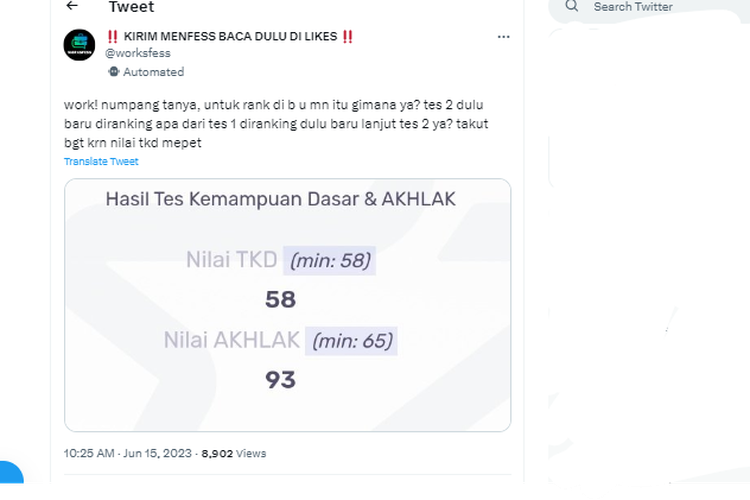Click the (min: 58) badge in image
Image resolution: width=750 pixels, height=500 pixels.
[330, 261]
